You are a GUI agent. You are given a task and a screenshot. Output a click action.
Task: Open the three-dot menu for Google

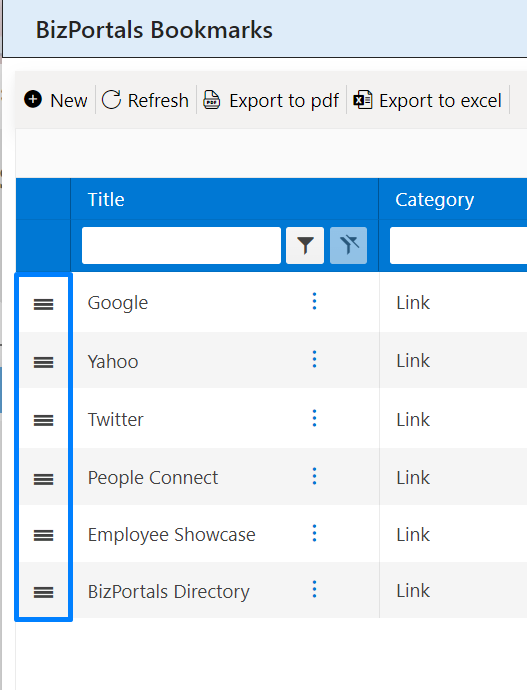[x=314, y=301]
